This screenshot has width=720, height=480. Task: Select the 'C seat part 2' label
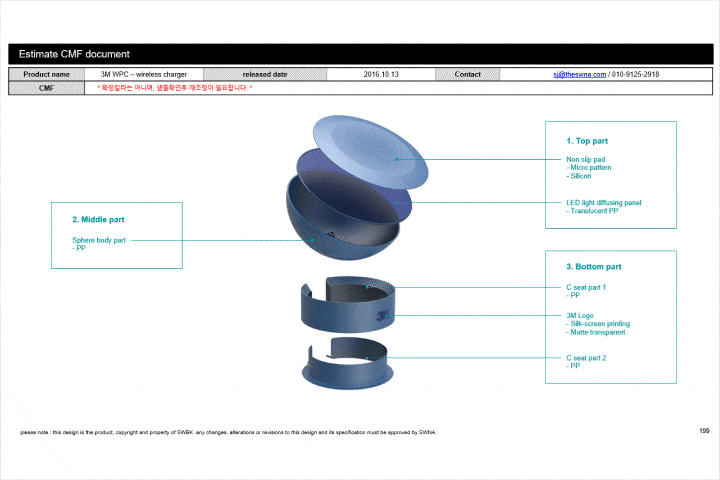click(586, 358)
